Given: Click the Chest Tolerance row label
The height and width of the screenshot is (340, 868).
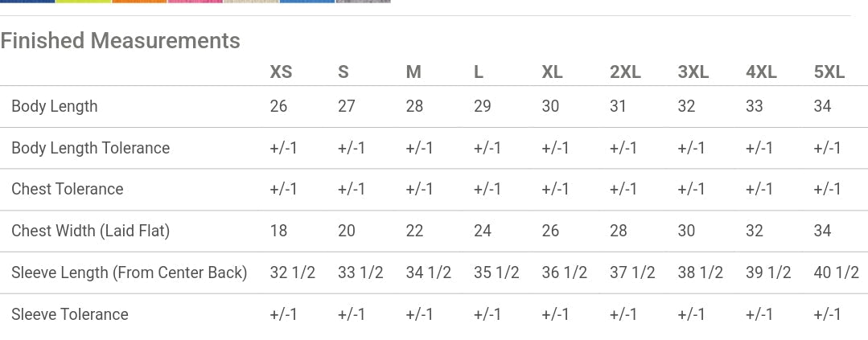Looking at the screenshot, I should coord(67,189).
